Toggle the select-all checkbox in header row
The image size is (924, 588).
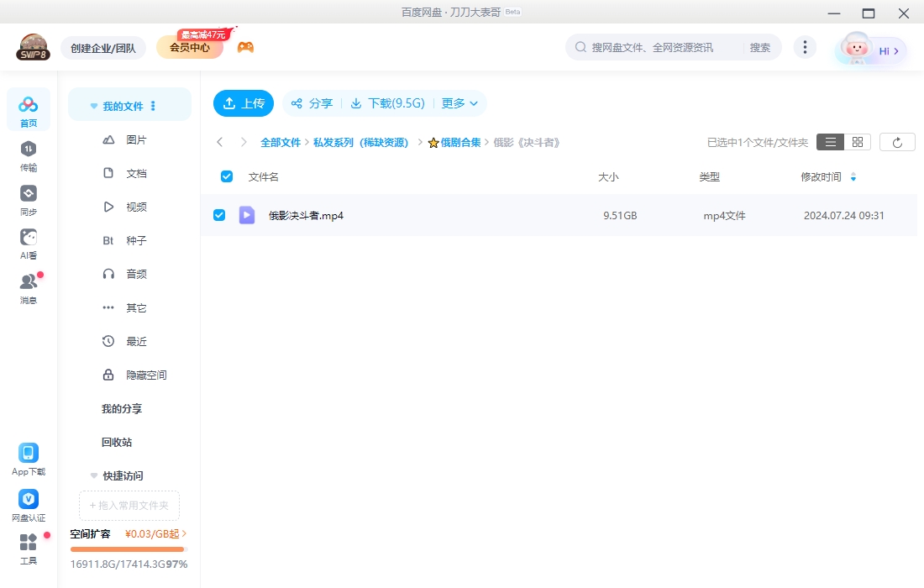pyautogui.click(x=226, y=176)
